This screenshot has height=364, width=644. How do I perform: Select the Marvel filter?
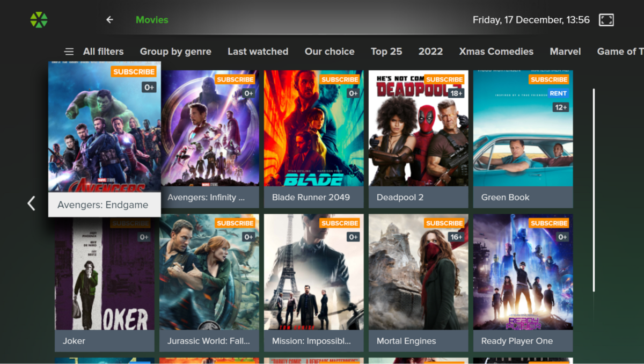565,52
